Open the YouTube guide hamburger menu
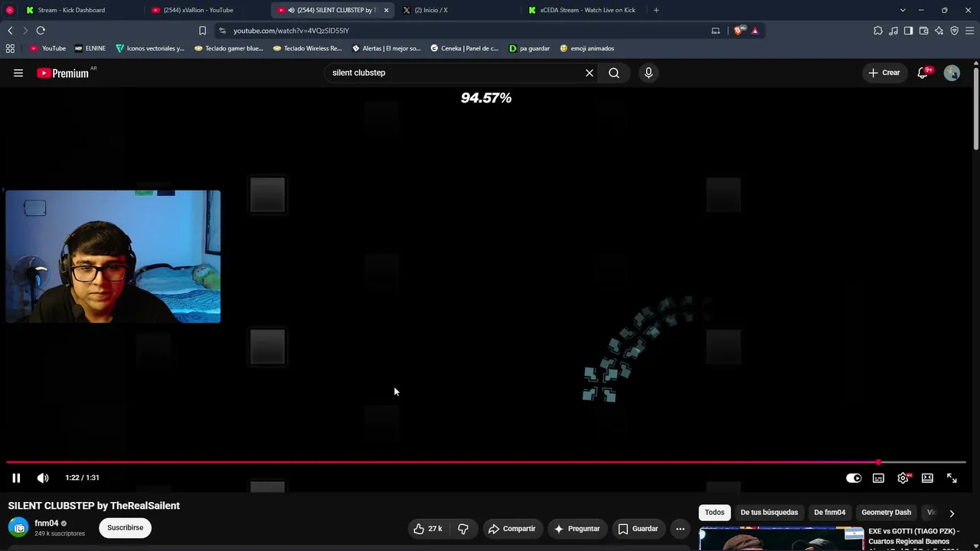The image size is (980, 551). coord(18,73)
